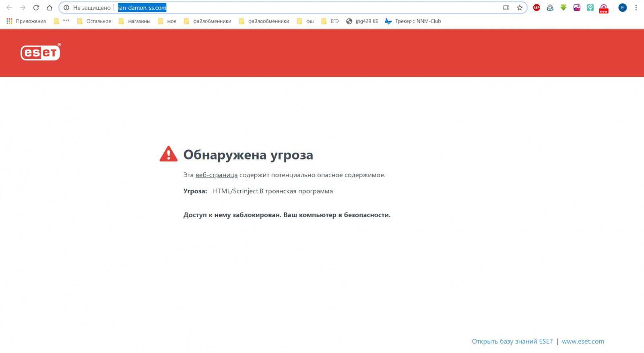Expand the 'Остальное' bookmarks folder
The width and height of the screenshot is (644, 353).
coord(94,21)
